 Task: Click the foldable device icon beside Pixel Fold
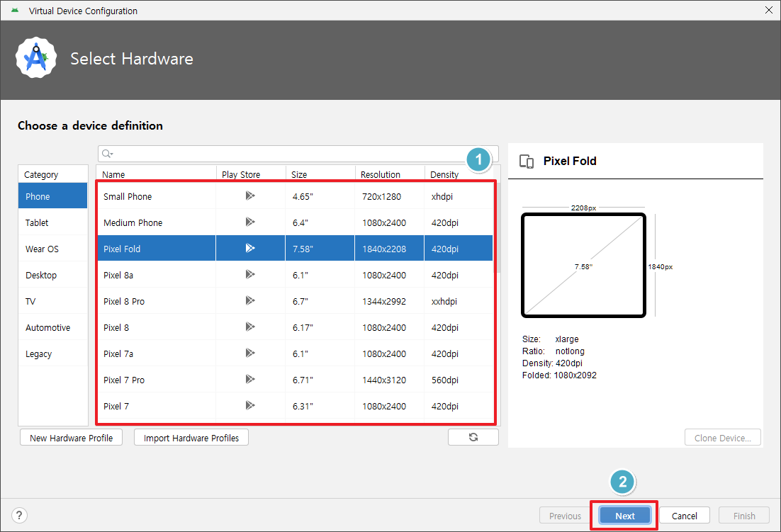527,162
